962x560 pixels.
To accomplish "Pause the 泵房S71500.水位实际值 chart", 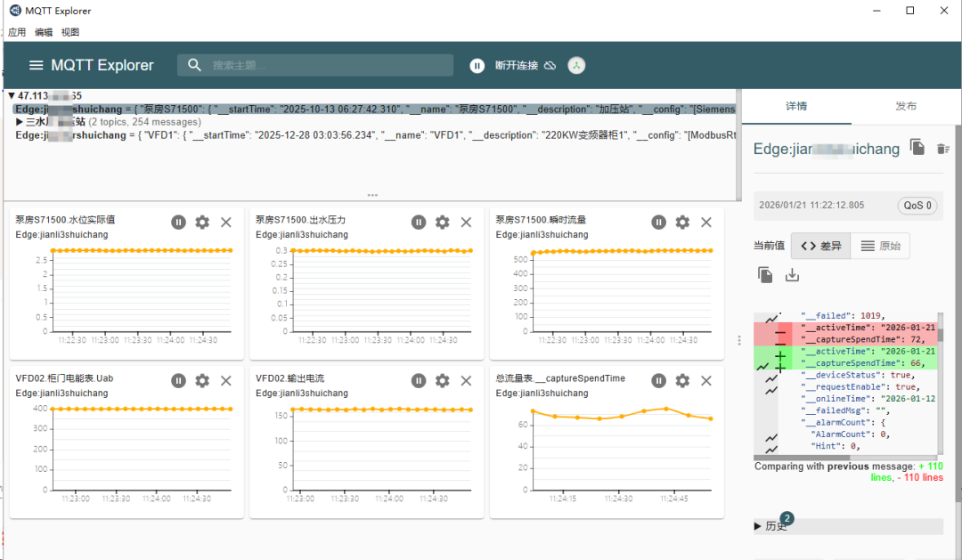I will tap(178, 222).
